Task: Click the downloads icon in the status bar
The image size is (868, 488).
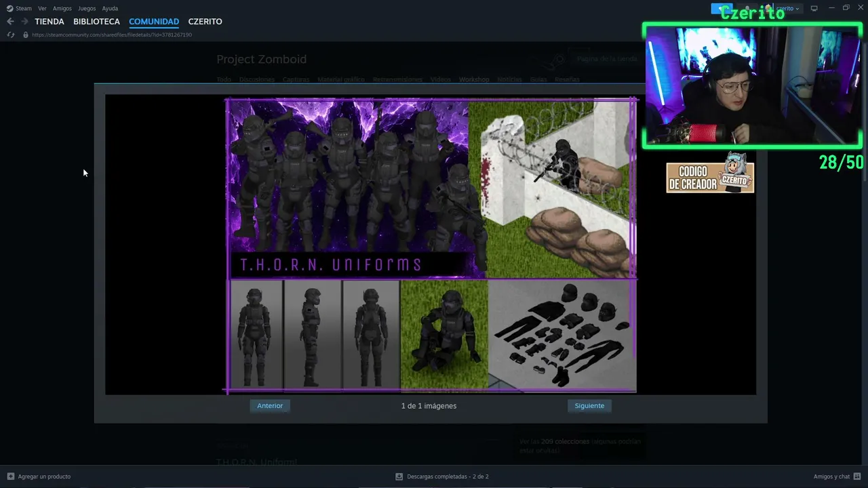Action: pyautogui.click(x=399, y=476)
